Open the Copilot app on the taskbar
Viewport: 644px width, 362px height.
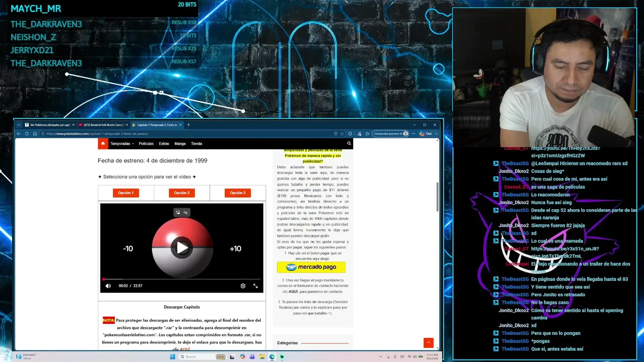point(243,357)
